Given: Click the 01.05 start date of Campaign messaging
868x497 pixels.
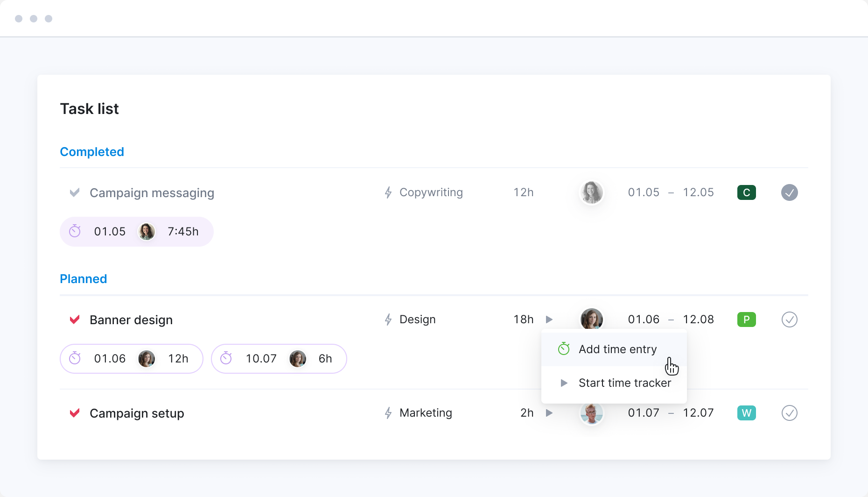Looking at the screenshot, I should coord(644,192).
